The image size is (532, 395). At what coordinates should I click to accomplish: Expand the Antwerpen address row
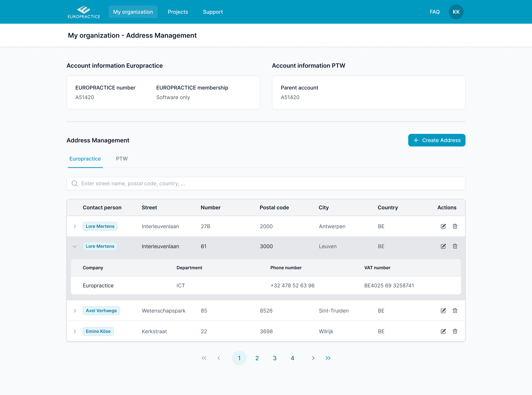point(75,226)
